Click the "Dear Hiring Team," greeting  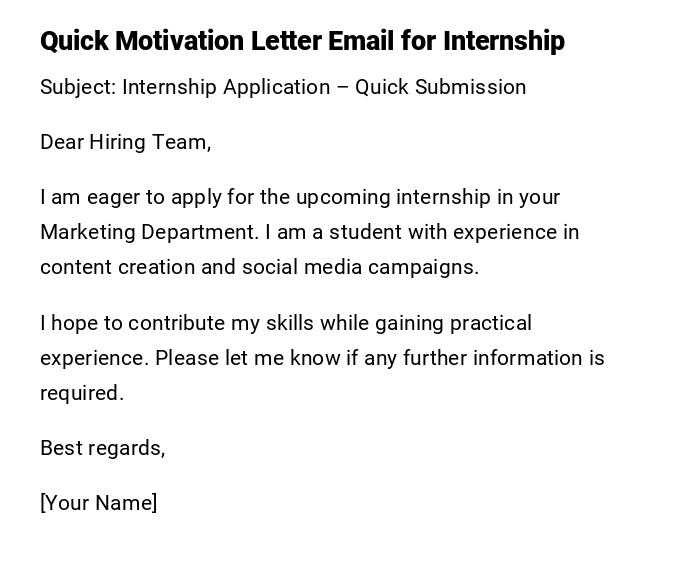pos(125,142)
